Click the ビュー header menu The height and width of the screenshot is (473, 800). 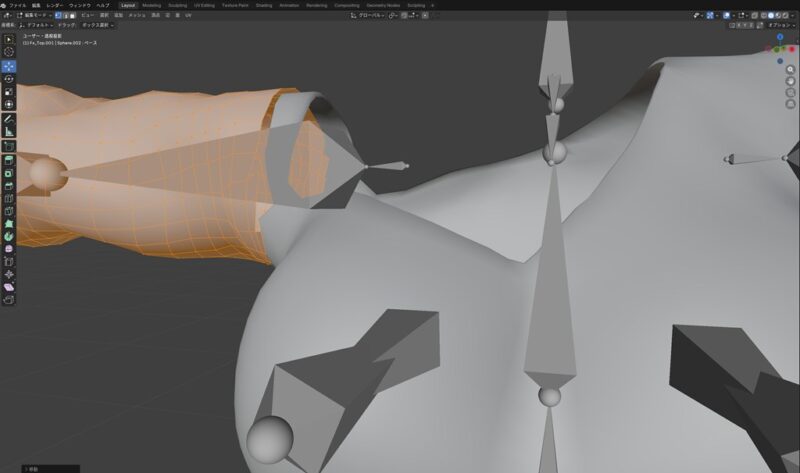87,16
